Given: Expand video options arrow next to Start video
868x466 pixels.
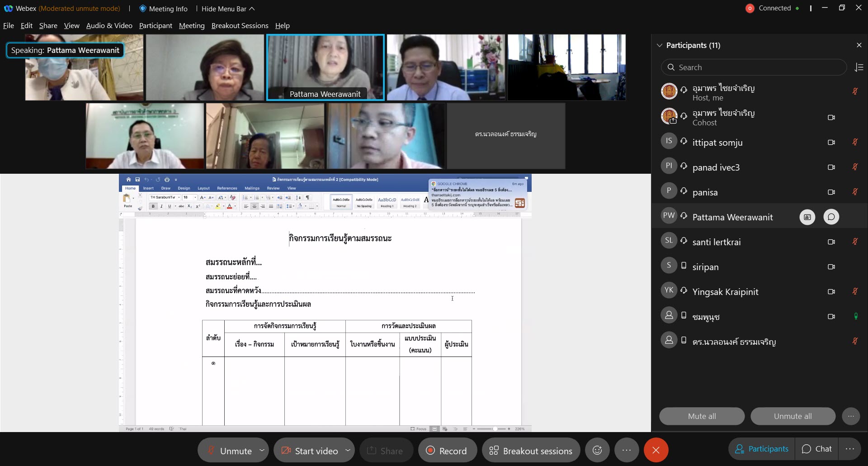Looking at the screenshot, I should 348,450.
